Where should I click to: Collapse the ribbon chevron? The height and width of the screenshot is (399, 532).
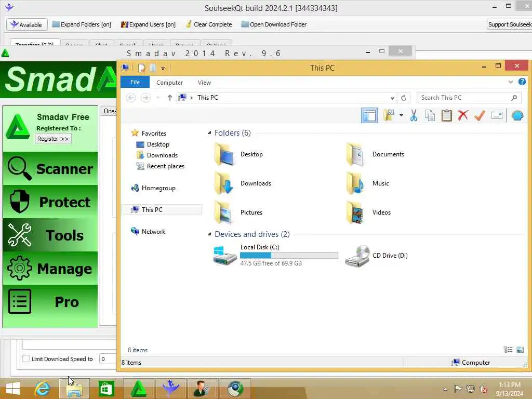tap(511, 82)
